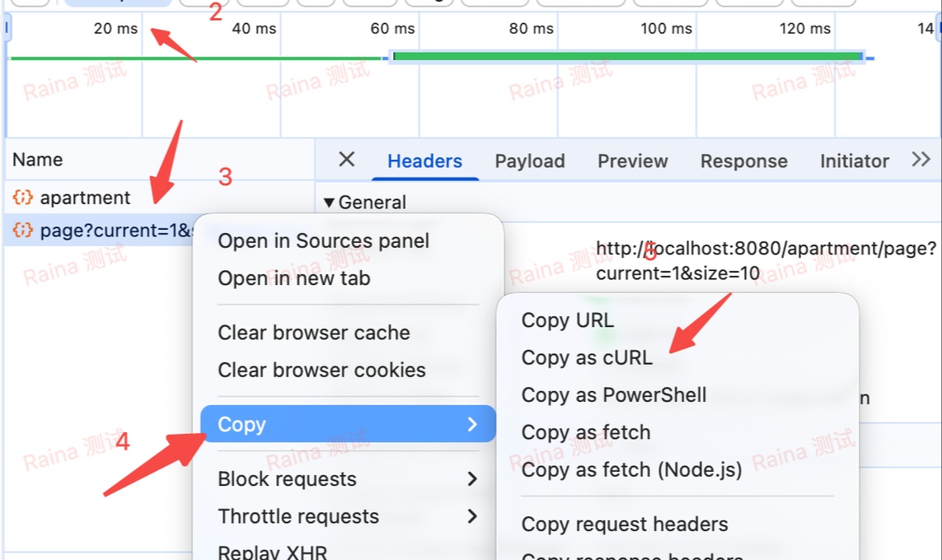
Task: Expand the Block requests submenu arrow
Action: click(472, 479)
